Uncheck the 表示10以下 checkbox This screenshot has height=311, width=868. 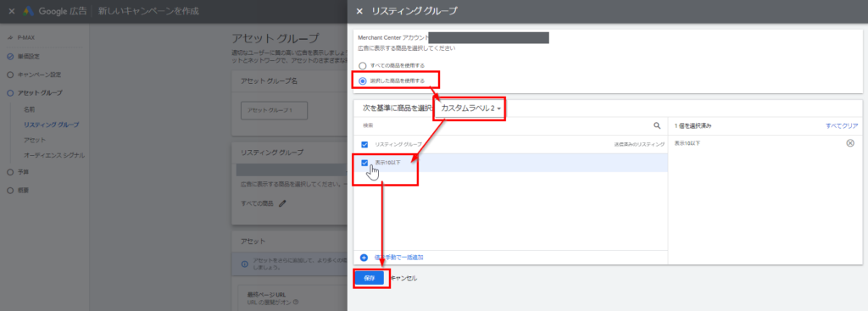(x=364, y=163)
